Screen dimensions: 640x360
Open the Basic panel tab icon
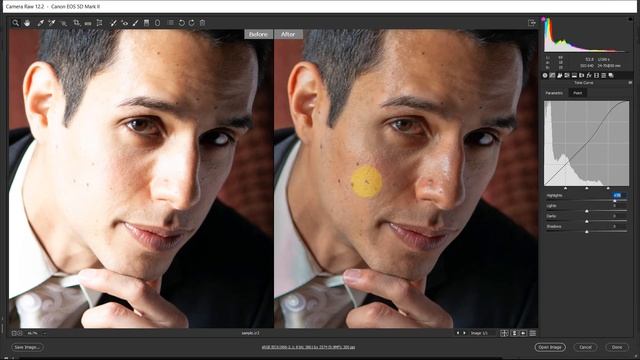[545, 76]
